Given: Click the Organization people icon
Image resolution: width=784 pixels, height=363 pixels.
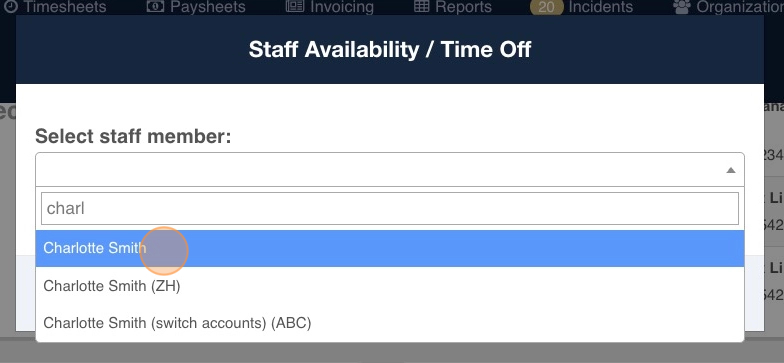Looking at the screenshot, I should pyautogui.click(x=682, y=6).
